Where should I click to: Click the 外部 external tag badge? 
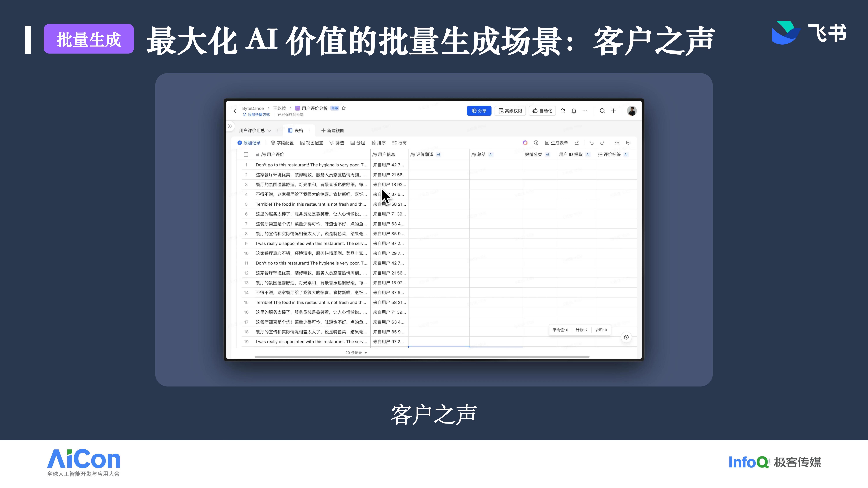[x=334, y=108]
